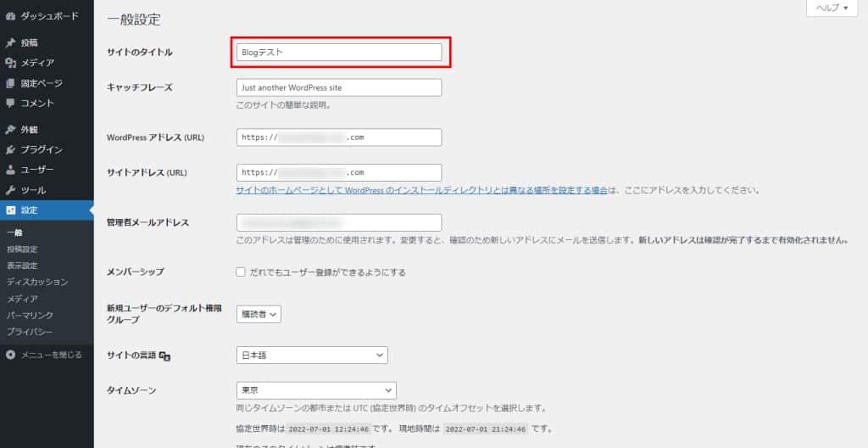Screen dimensions: 868x448
Task: Click the サイトのタイトル field containing Blogテスト
Action: [x=339, y=53]
